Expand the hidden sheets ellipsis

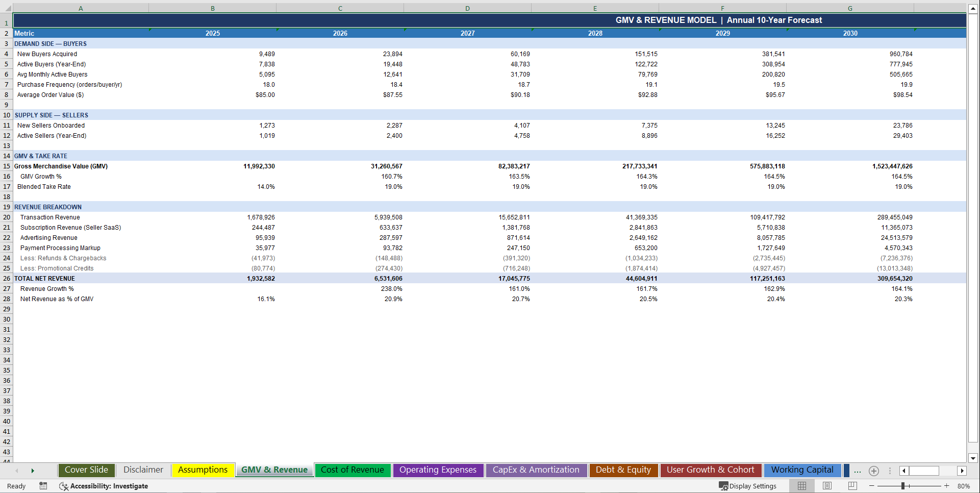tap(857, 471)
